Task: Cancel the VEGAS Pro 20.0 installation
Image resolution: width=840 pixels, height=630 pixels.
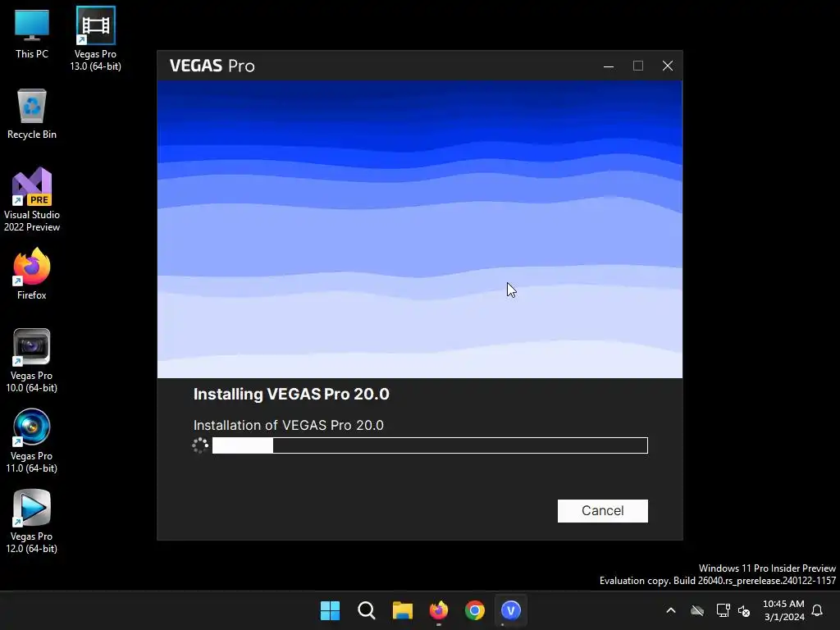Action: [x=603, y=510]
